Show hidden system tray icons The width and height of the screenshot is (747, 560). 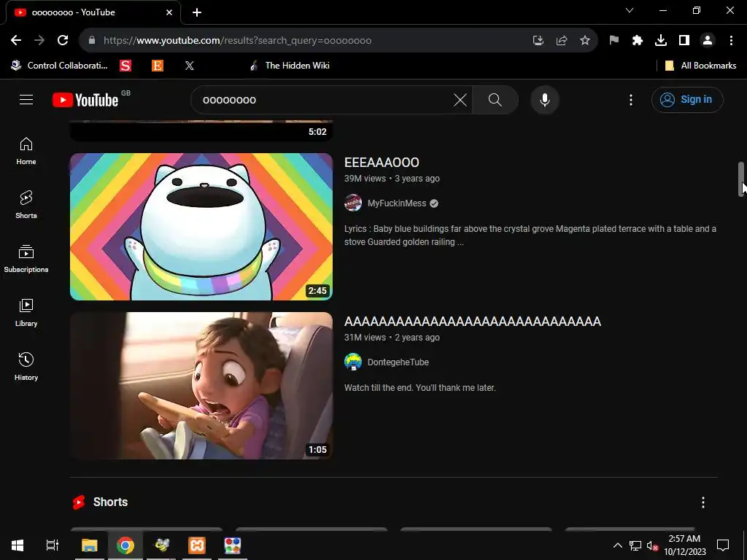tap(617, 545)
